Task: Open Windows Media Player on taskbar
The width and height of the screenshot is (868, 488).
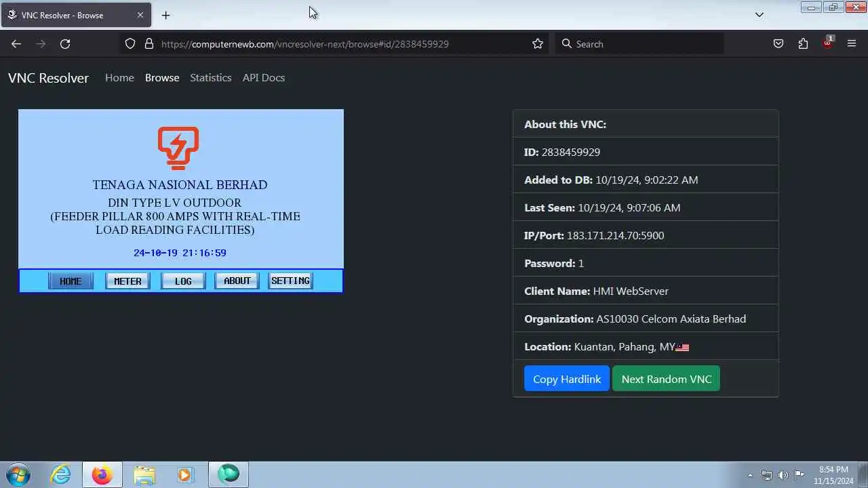Action: [x=184, y=474]
